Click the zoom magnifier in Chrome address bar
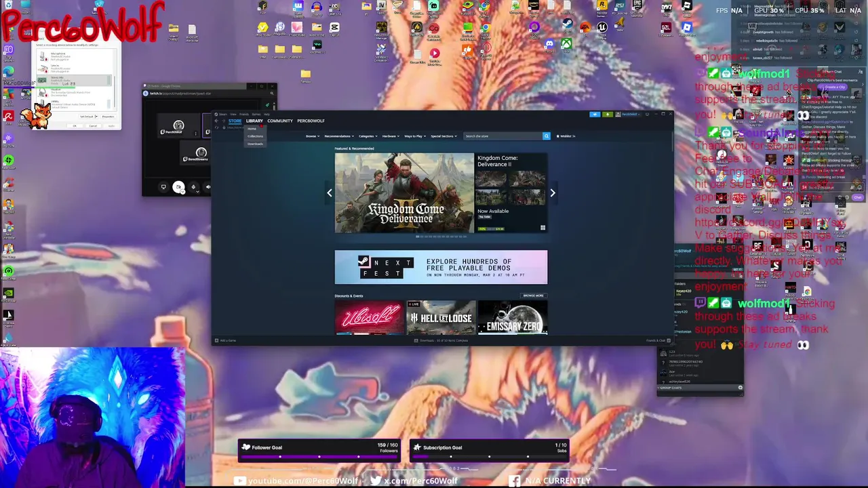The height and width of the screenshot is (488, 868). coord(272,94)
